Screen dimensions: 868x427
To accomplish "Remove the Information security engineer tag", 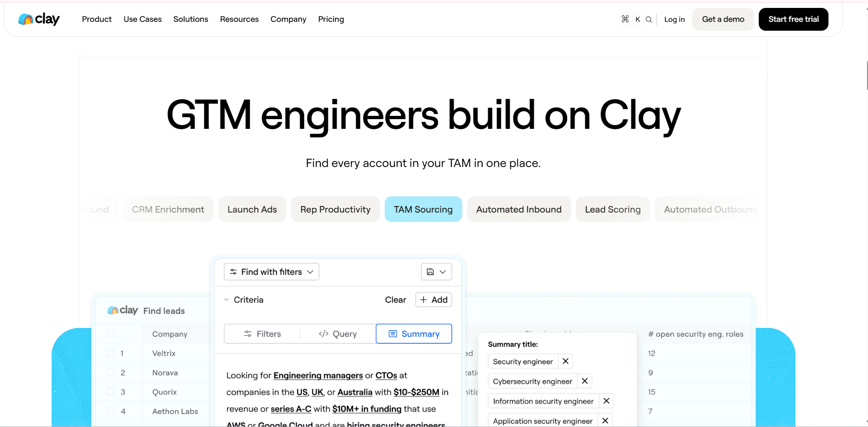I will click(x=606, y=401).
